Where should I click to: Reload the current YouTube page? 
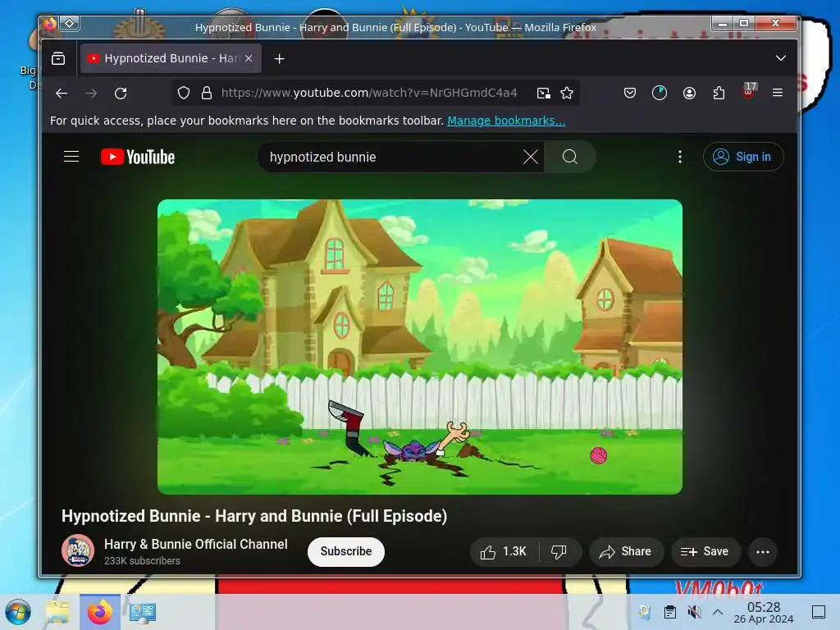click(x=121, y=94)
